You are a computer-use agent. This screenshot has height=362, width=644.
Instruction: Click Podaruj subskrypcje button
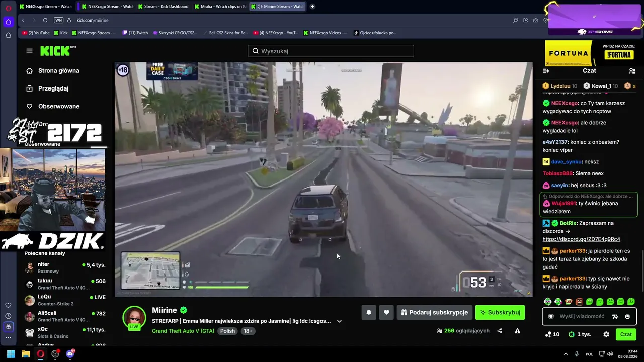point(435,312)
